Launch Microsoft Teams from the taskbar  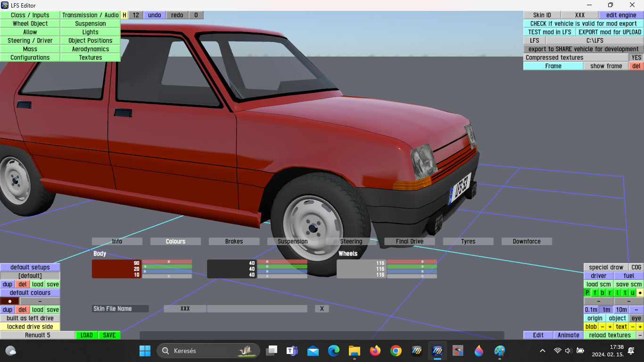point(292,351)
